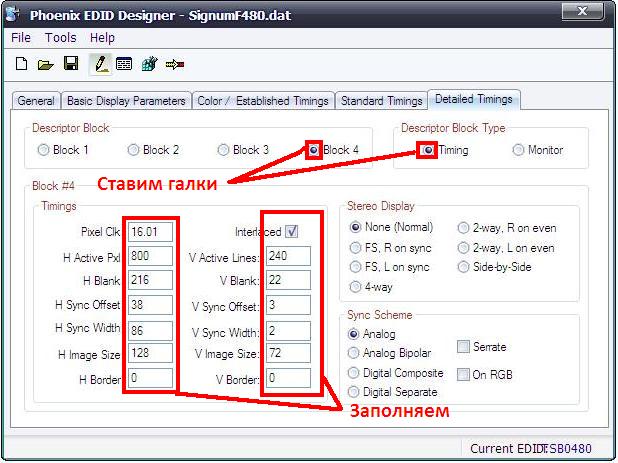Click the Save floppy disk icon
The height and width of the screenshot is (463, 618).
(x=71, y=64)
